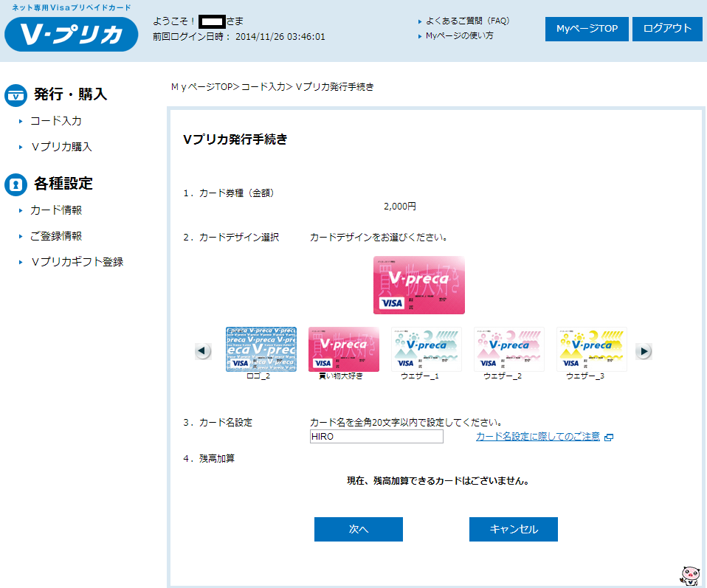
Task: Open よくあるご質問 (FAQ) link
Action: 468,21
